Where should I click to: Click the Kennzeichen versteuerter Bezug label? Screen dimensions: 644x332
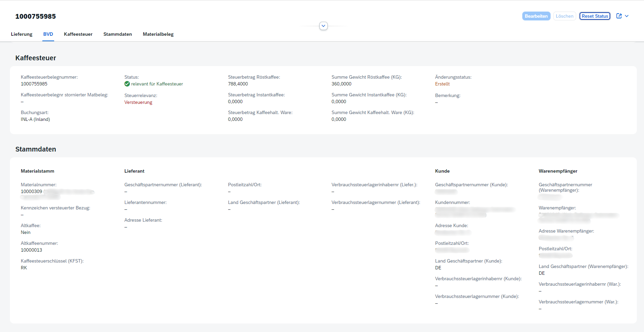point(56,208)
